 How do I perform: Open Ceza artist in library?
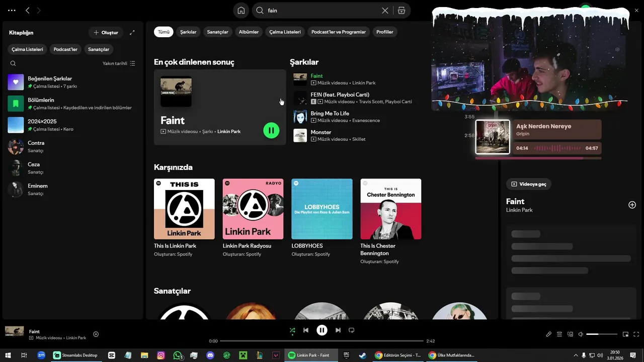tap(73, 168)
